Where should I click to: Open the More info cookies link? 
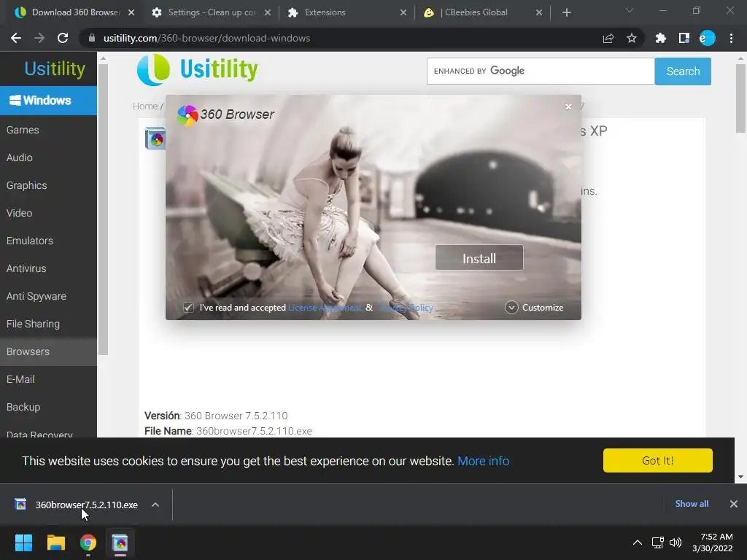(x=483, y=461)
